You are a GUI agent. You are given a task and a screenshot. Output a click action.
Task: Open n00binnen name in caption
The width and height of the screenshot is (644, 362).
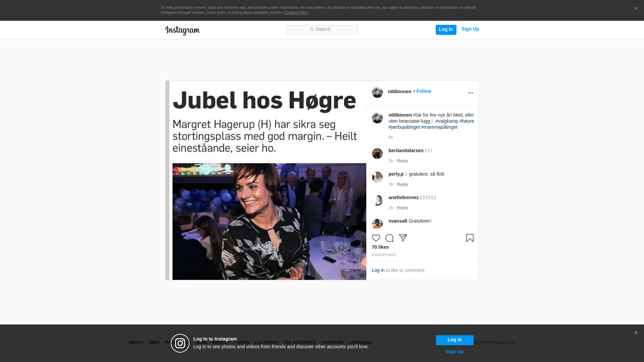point(400,115)
